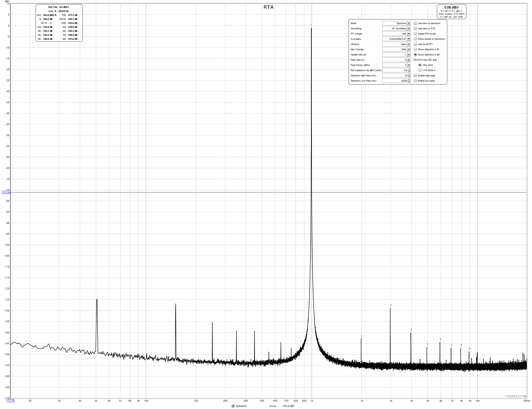Decrease Distortion Low Pass with down arrow
The height and width of the screenshot is (409, 532).
[x=409, y=82]
